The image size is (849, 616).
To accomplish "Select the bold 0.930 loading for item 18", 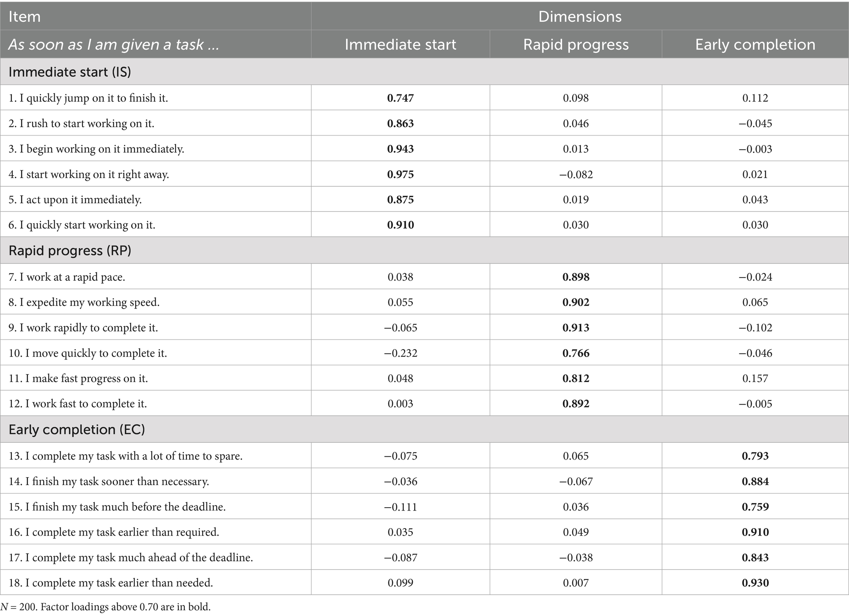I will (755, 583).
